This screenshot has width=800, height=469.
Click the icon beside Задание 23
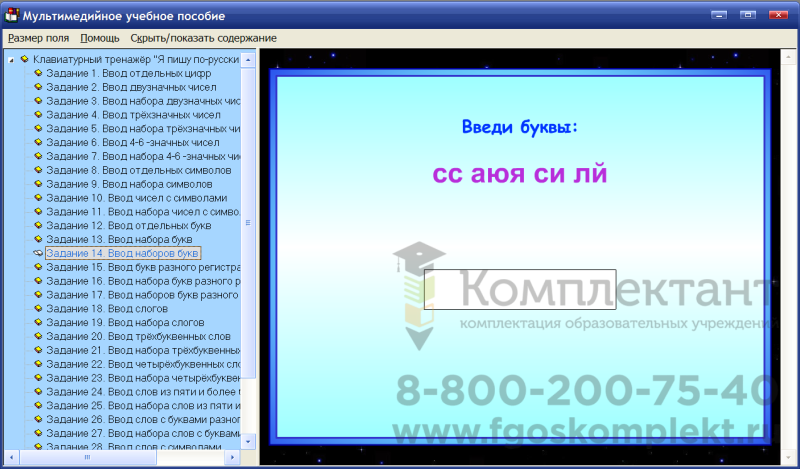pyautogui.click(x=38, y=377)
